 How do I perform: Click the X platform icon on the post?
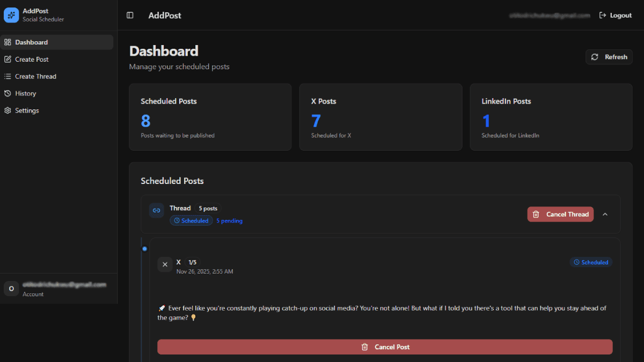click(x=165, y=264)
